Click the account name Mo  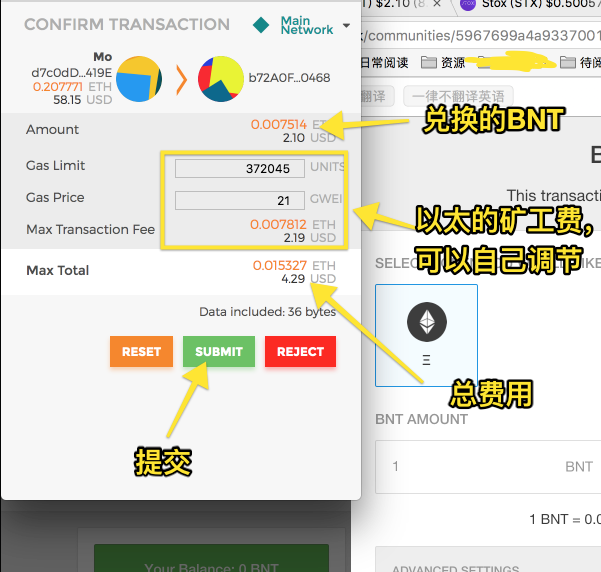[103, 57]
